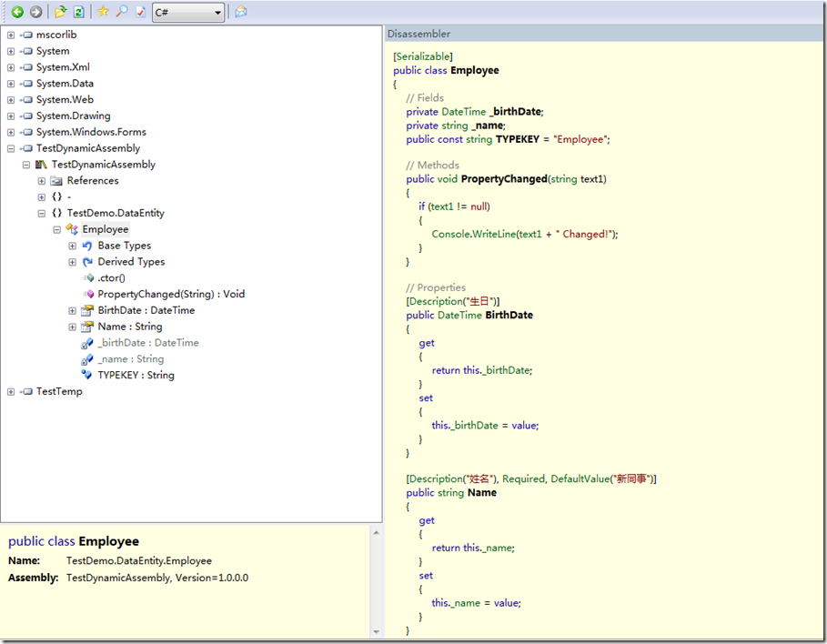Collapse the top-level TestDynamicAssembly node

pos(11,149)
